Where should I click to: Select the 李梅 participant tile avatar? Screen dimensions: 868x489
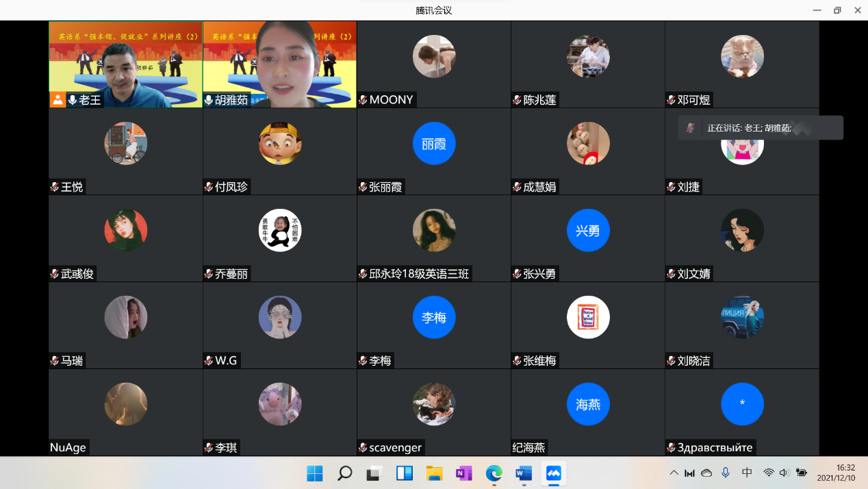point(434,318)
